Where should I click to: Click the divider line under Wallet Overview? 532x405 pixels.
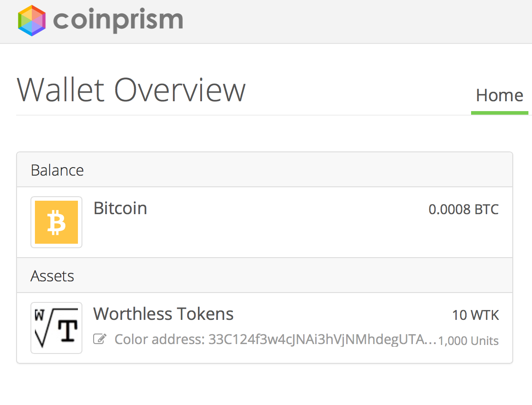click(x=244, y=115)
